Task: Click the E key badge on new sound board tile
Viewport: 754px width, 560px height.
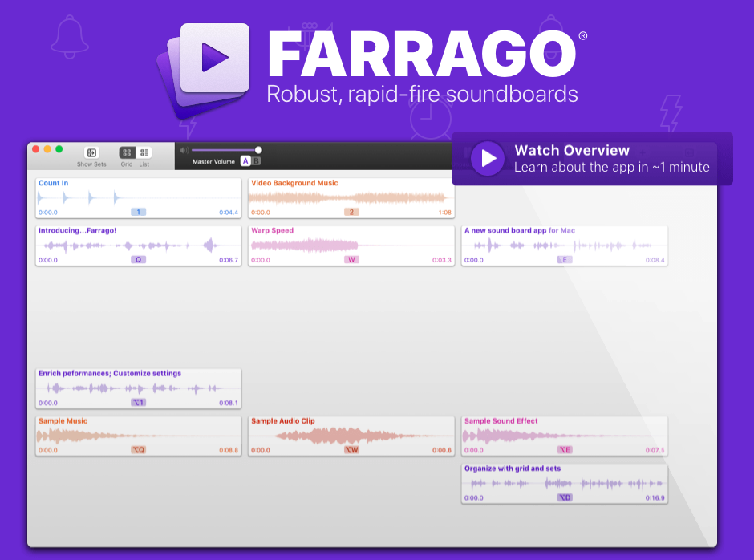Action: [x=565, y=260]
